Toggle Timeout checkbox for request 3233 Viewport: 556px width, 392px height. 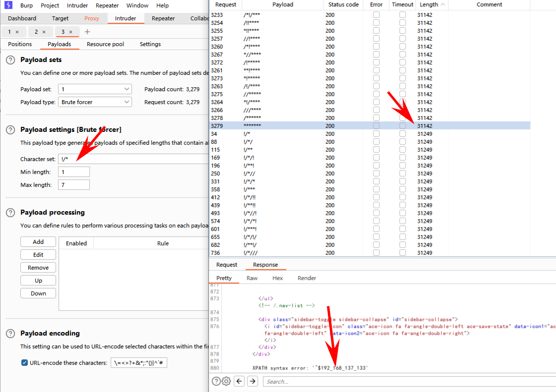point(402,15)
